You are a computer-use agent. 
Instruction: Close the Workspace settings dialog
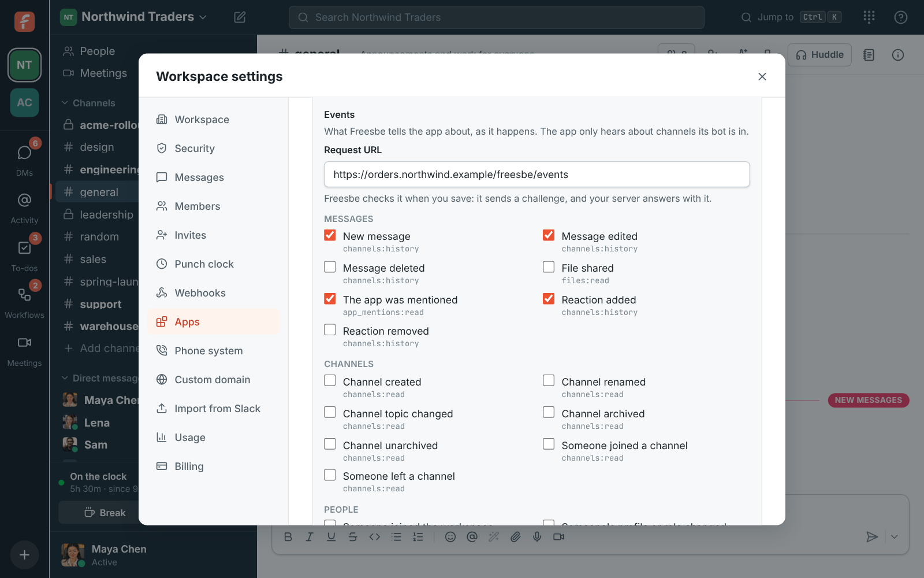tap(762, 76)
